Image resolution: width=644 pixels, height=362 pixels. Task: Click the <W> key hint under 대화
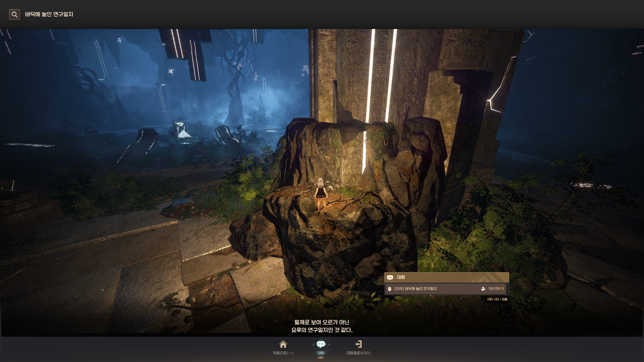[x=321, y=358]
